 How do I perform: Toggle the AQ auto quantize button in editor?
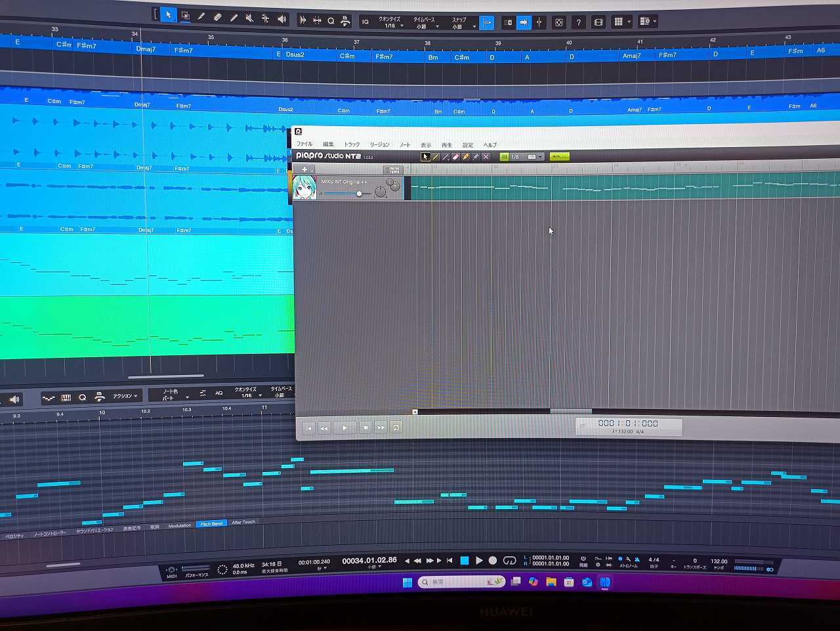(219, 393)
